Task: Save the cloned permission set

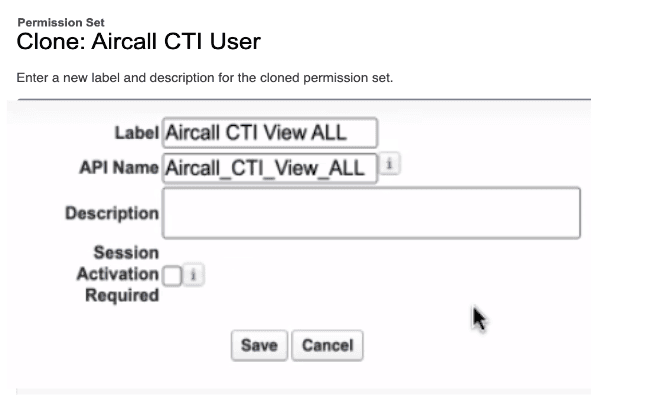Action: click(259, 346)
